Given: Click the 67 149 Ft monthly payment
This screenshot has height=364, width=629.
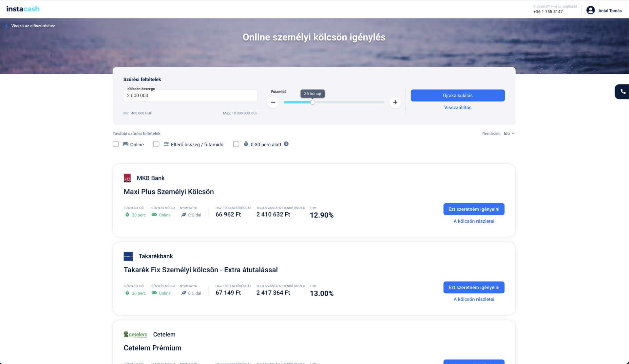Looking at the screenshot, I should 228,293.
